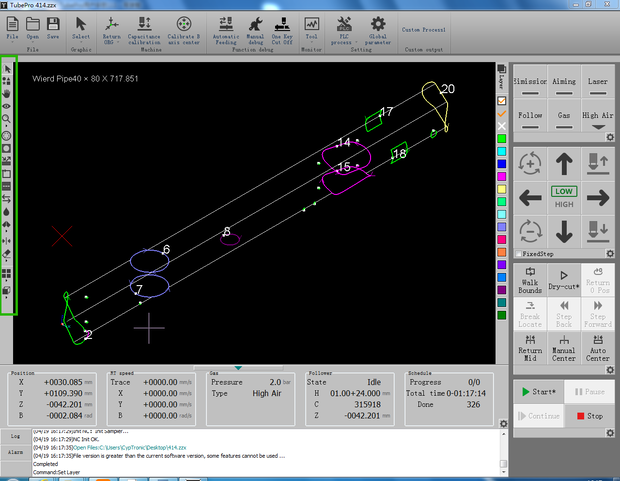The height and width of the screenshot is (481, 620).
Task: Expand the Return ORG dropdown
Action: 118,42
